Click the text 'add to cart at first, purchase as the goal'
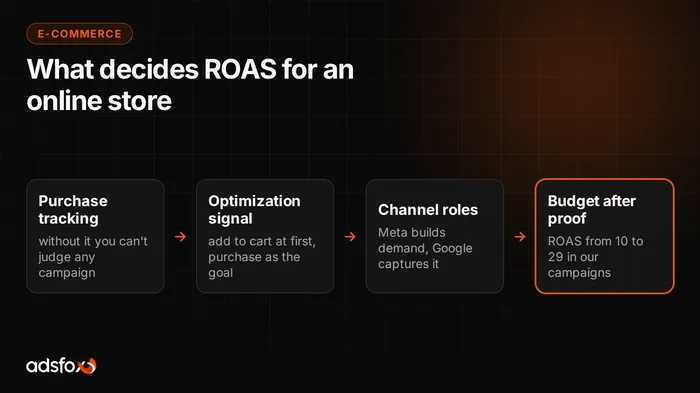 (x=262, y=257)
